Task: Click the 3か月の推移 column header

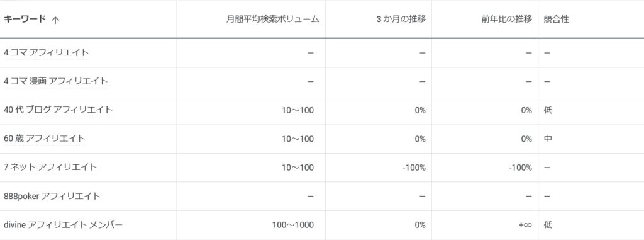Action: click(401, 20)
